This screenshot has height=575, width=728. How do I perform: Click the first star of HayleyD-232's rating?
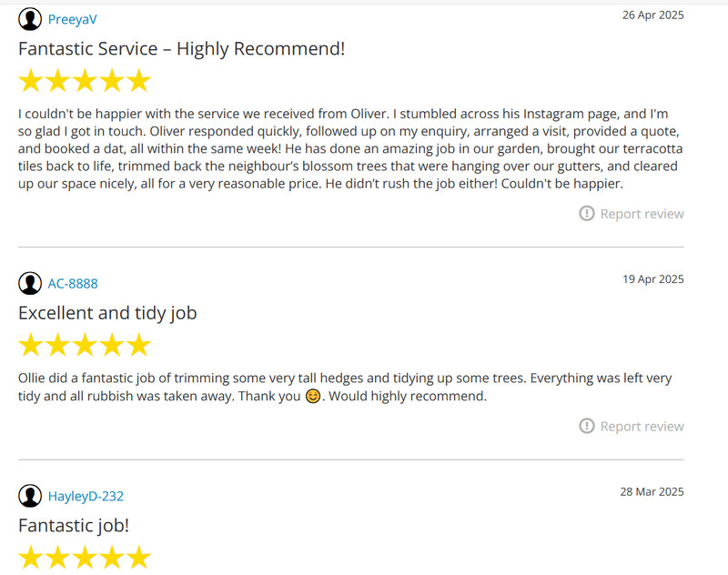click(x=31, y=557)
